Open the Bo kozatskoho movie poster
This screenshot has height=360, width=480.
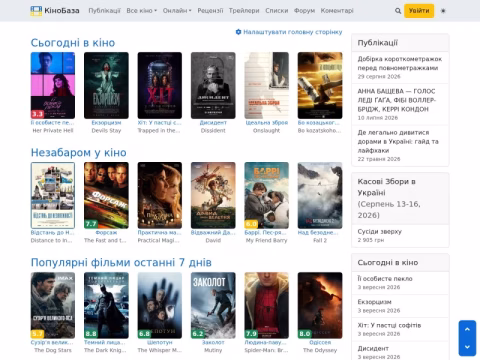[320, 85]
